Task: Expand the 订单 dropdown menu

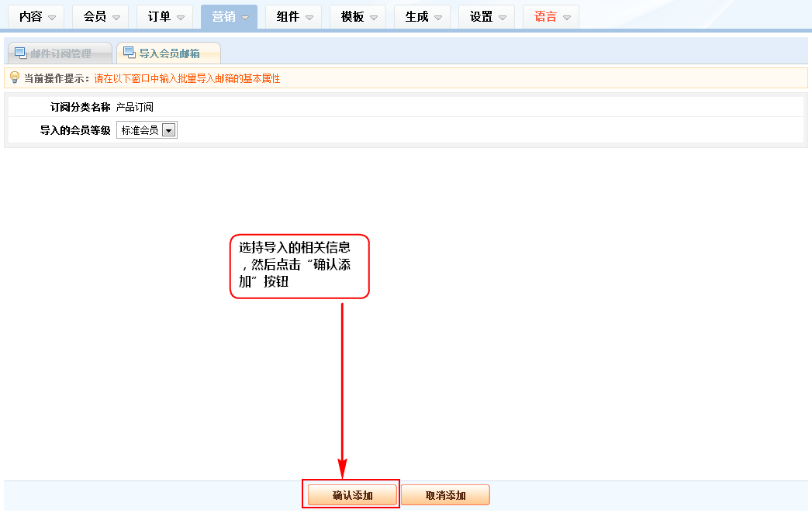Action: (x=165, y=16)
